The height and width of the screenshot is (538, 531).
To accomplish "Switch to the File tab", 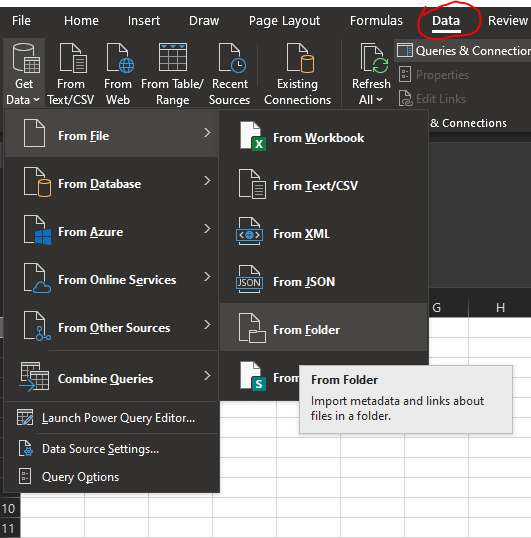I will click(21, 21).
